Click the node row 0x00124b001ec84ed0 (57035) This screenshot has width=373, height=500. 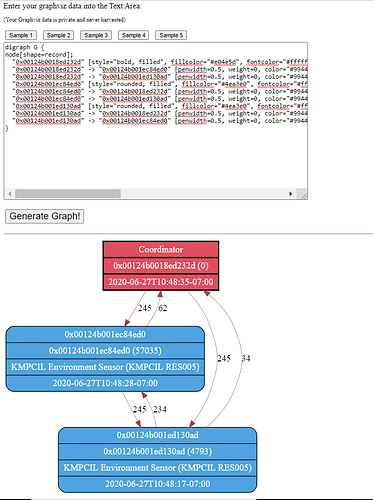click(105, 351)
